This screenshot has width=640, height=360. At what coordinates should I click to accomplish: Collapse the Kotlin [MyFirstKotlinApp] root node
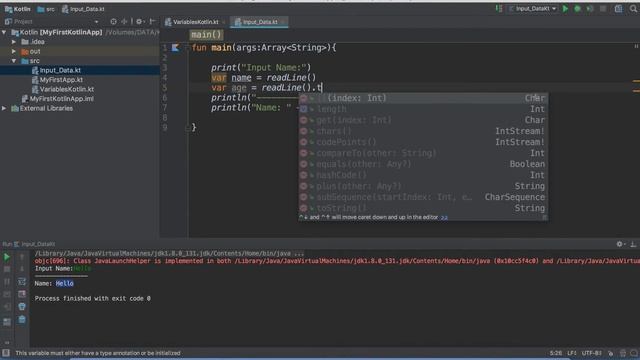click(x=4, y=32)
